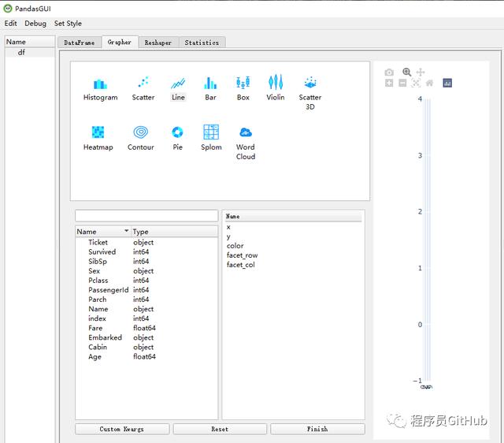Click the Name header of arguments list
This screenshot has width=504, height=443.
293,216
